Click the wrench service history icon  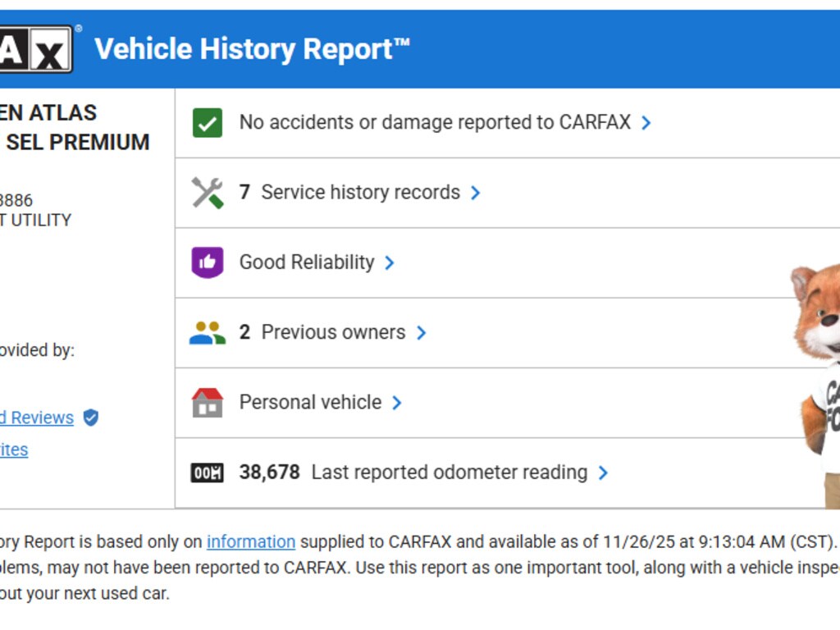(x=208, y=193)
